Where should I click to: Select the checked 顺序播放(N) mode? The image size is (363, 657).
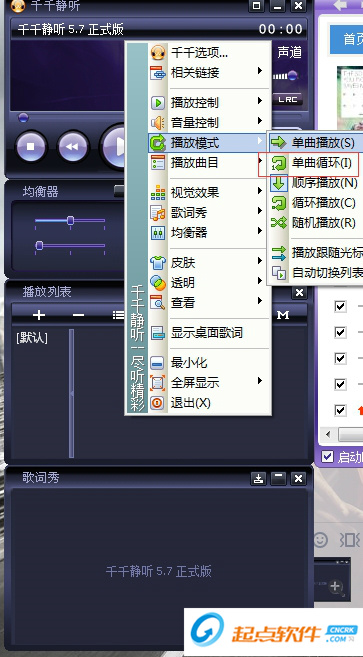point(316,183)
